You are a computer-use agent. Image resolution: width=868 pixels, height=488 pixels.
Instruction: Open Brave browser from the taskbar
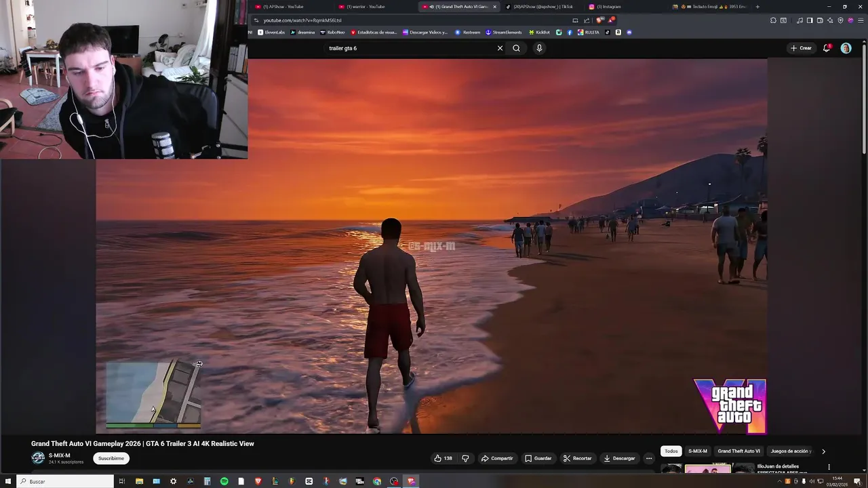tap(258, 481)
